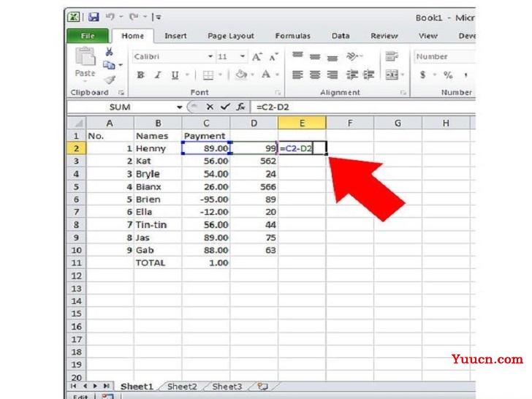
Task: Click the formula bar showing =C2-D2
Action: (363, 107)
